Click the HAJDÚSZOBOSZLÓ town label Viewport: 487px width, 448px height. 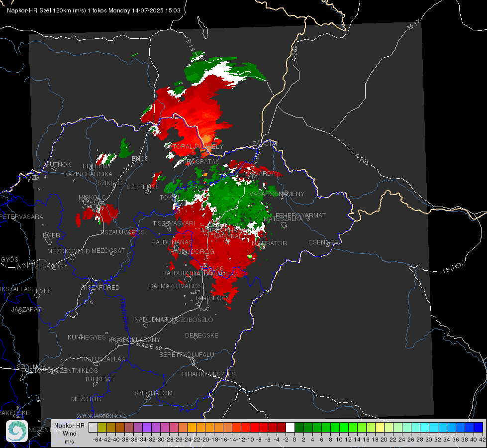click(x=185, y=320)
